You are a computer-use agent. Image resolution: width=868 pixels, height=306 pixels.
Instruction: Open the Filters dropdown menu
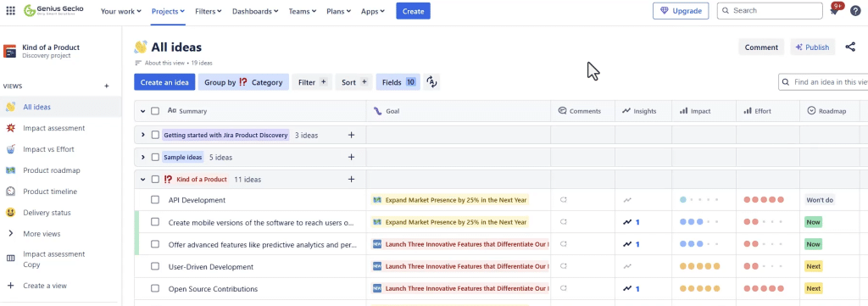point(209,11)
